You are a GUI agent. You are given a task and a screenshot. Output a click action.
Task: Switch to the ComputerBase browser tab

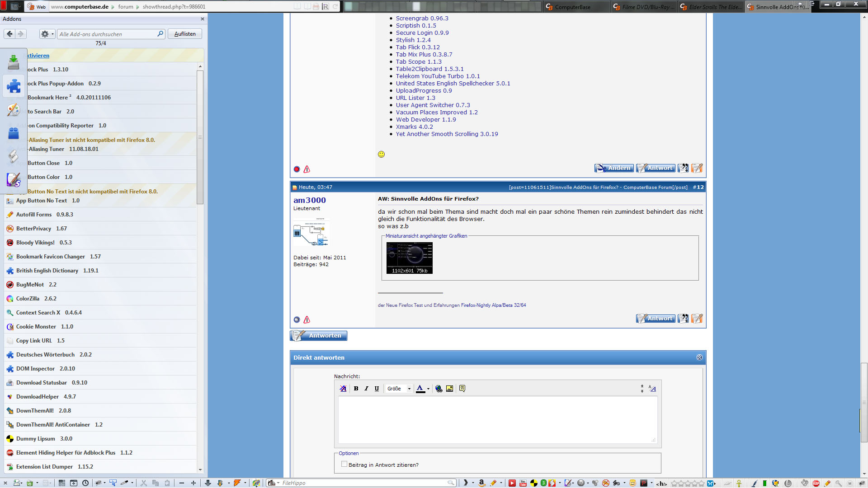[572, 7]
